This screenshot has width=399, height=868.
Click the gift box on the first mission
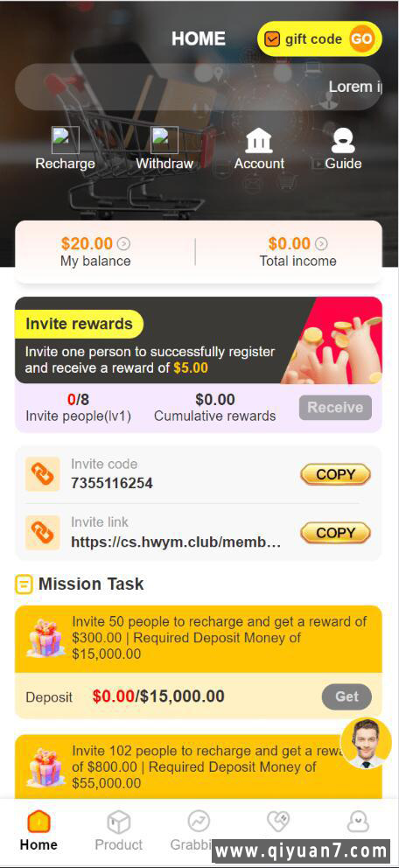point(45,638)
